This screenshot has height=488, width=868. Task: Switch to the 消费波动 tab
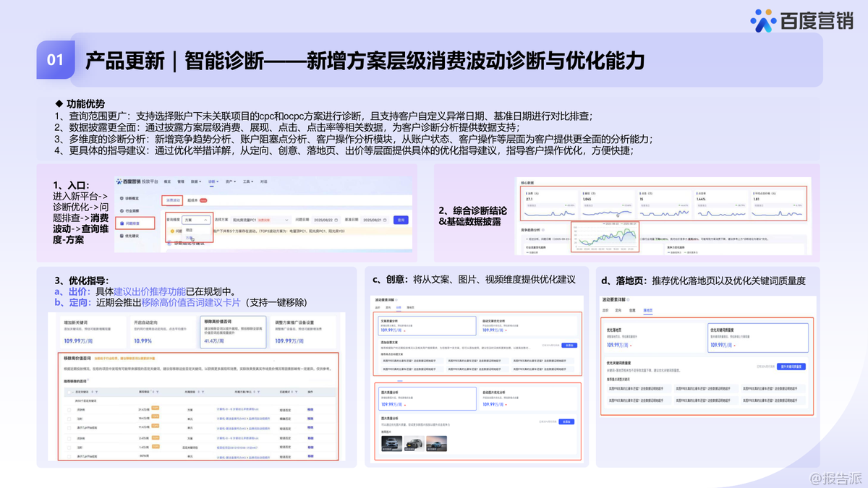pos(173,200)
